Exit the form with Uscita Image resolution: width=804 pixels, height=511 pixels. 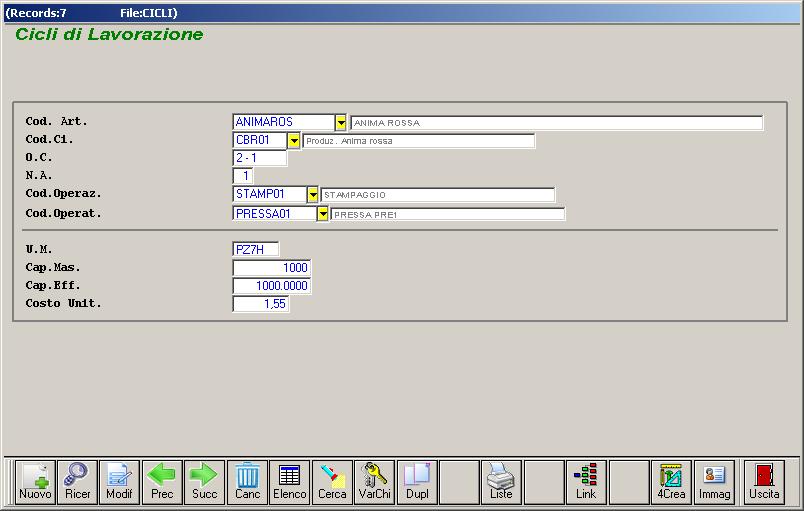(x=764, y=482)
